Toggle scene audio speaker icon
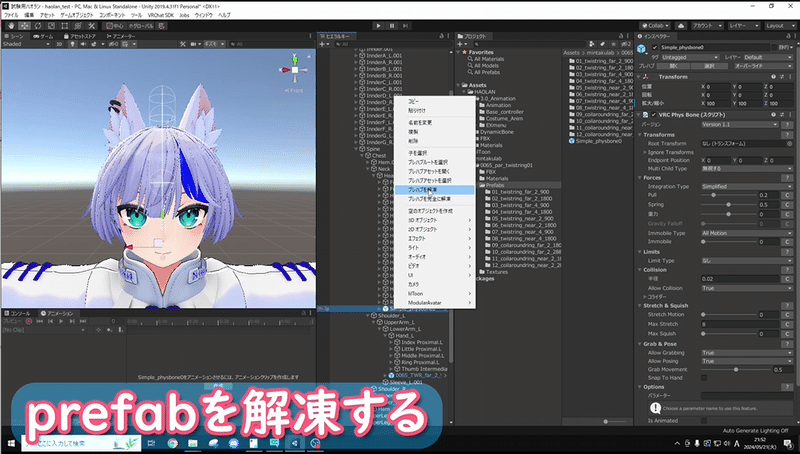Viewport: 800px width, 454px height. point(83,44)
